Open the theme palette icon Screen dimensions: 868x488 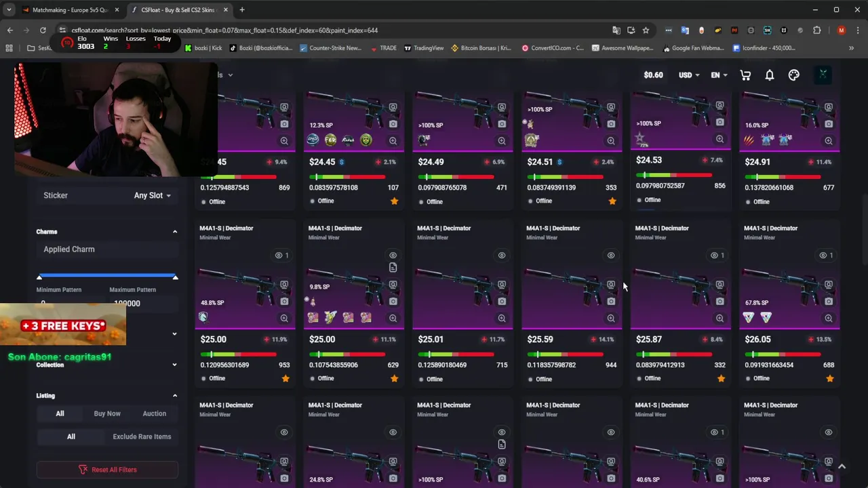(x=793, y=75)
